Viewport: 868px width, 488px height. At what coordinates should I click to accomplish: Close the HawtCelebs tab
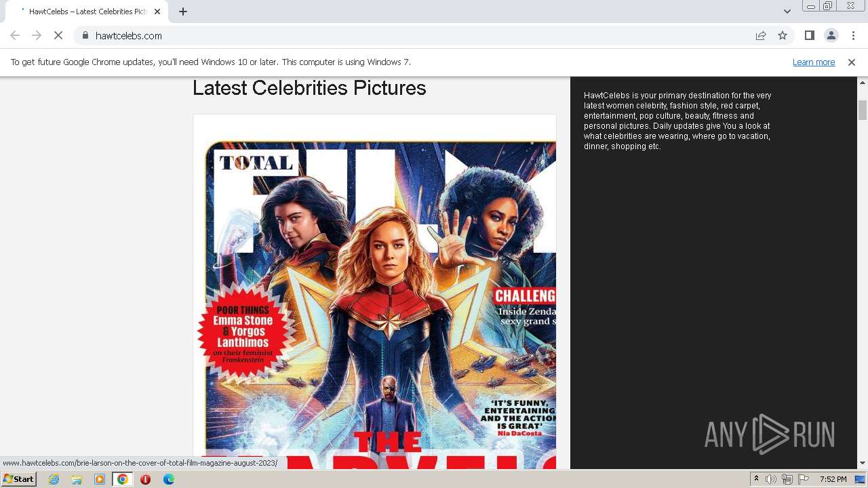tap(157, 12)
